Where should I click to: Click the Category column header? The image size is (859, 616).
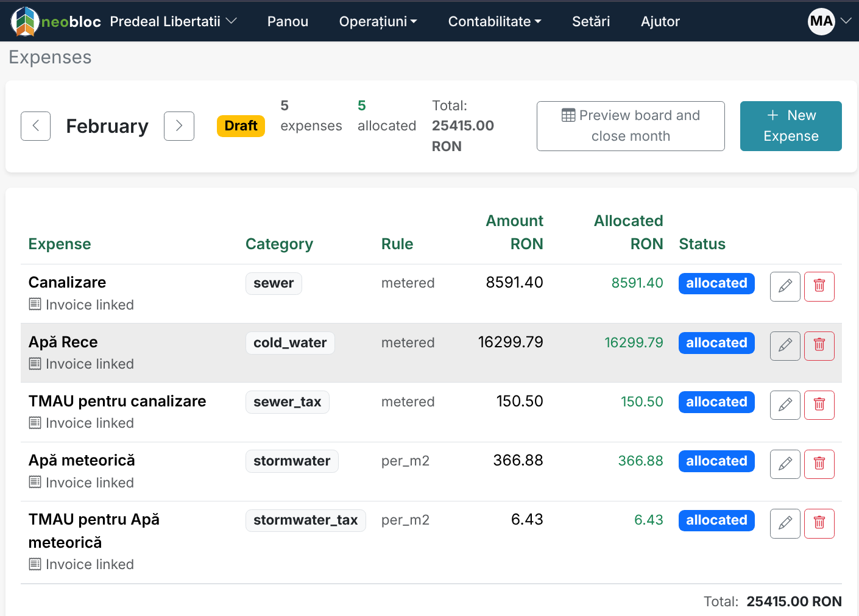pos(279,244)
